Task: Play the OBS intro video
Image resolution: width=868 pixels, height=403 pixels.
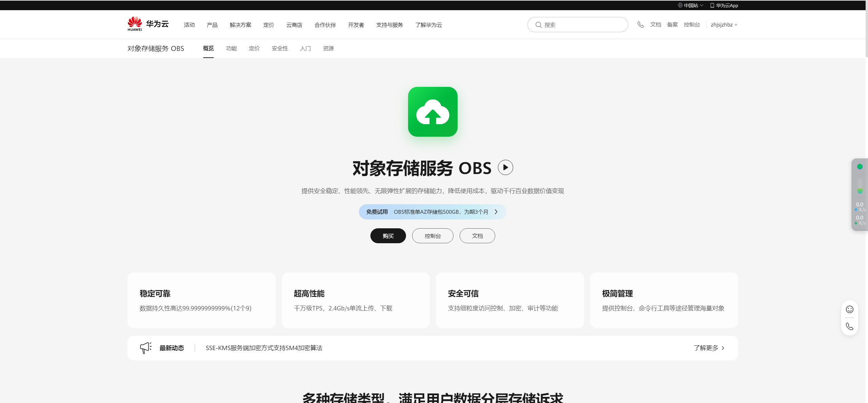Action: 505,168
